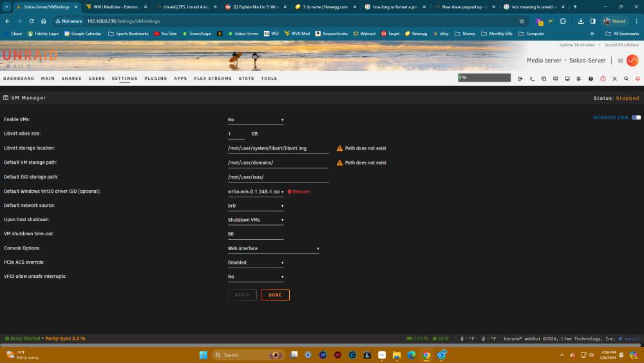This screenshot has width=644, height=363.
Task: Open Default network source dropdown
Action: point(256,206)
